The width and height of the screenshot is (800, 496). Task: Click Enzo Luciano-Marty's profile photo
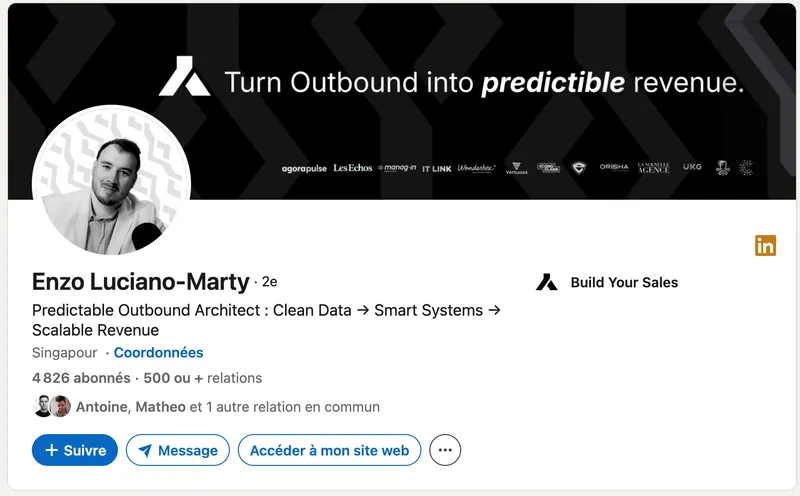click(x=111, y=182)
